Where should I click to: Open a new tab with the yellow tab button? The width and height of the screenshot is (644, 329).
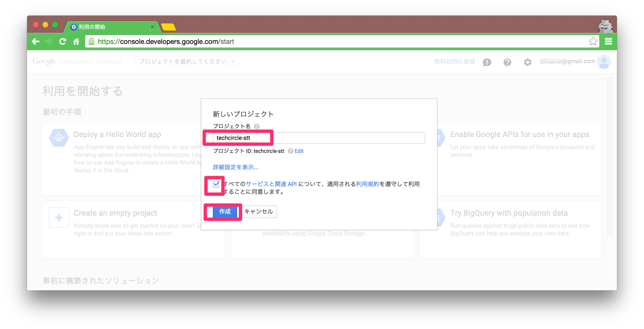[x=169, y=27]
